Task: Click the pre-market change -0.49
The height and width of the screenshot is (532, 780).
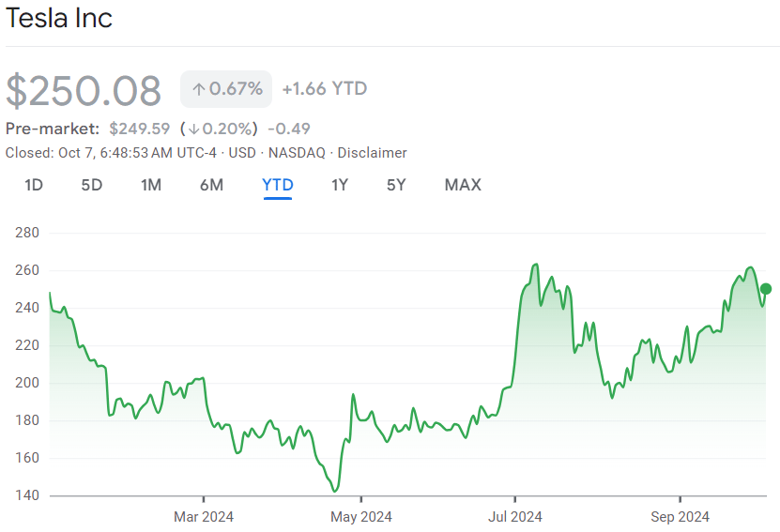Action: [x=289, y=129]
